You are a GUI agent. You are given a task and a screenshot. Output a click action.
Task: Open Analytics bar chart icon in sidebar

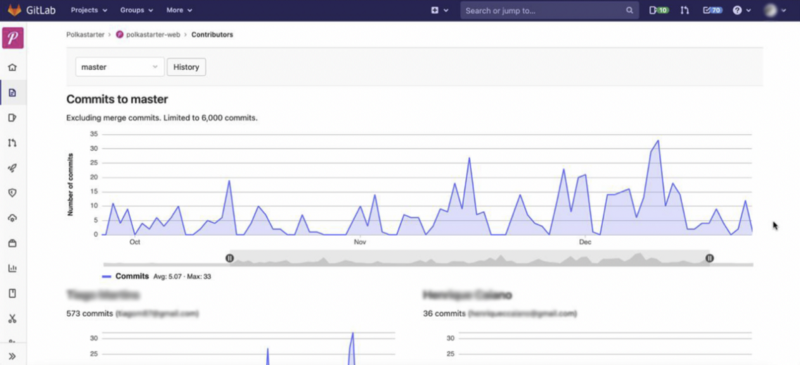click(x=13, y=268)
